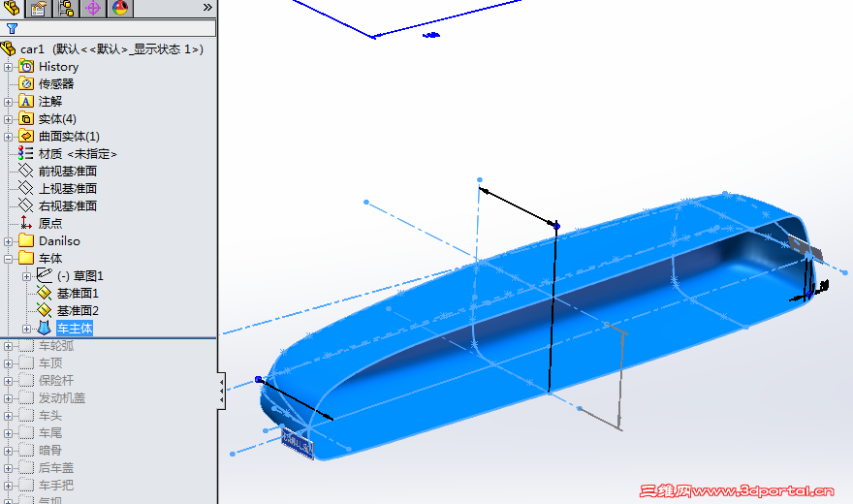The width and height of the screenshot is (853, 504).
Task: Click the 上视基准面 plane icon
Action: (x=26, y=188)
